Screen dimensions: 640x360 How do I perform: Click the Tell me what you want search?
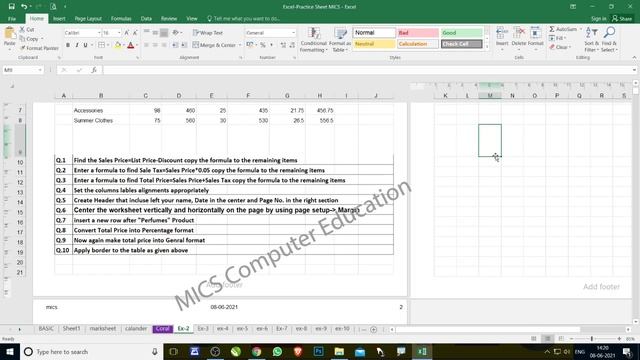click(244, 19)
